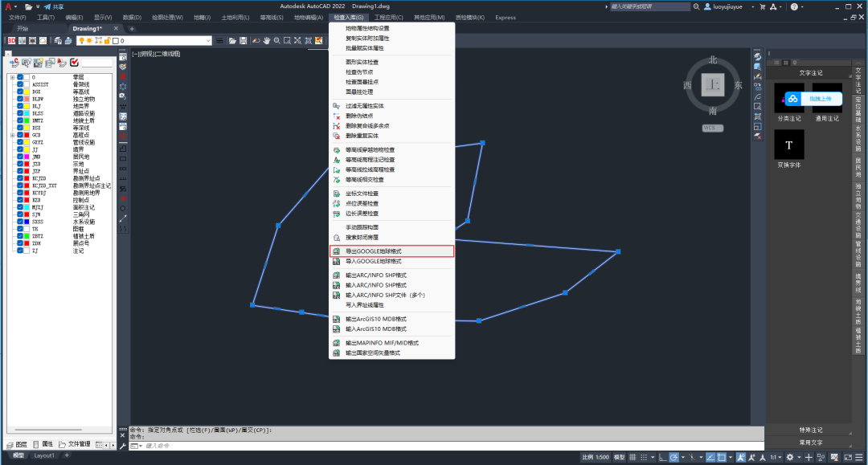Toggle ortho mode icon in status bar
This screenshot has width=868, height=465.
coord(662,457)
